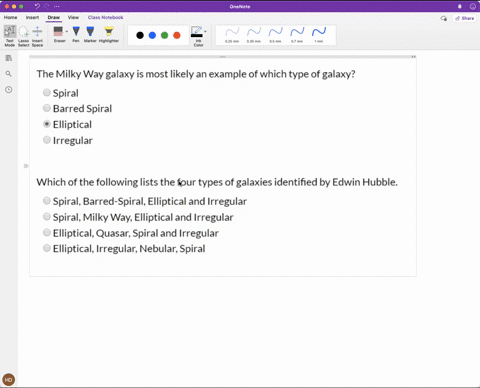480x388 pixels.
Task: Pick the green ink color
Action: point(165,35)
